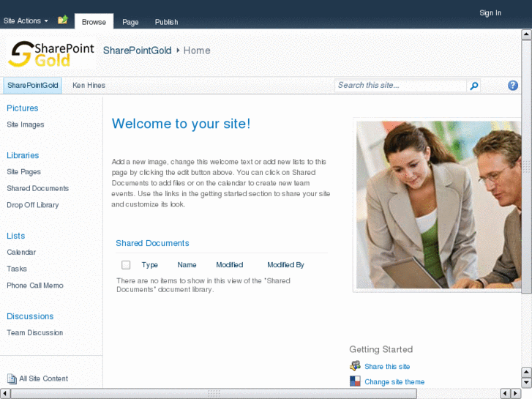
Task: Open the Pictures heading in sidebar
Action: point(23,108)
